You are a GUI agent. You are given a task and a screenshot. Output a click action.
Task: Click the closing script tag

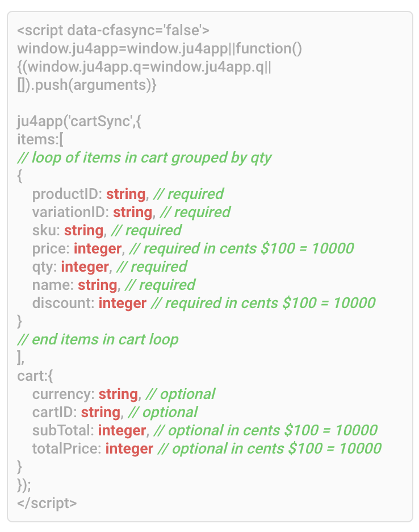click(x=47, y=503)
